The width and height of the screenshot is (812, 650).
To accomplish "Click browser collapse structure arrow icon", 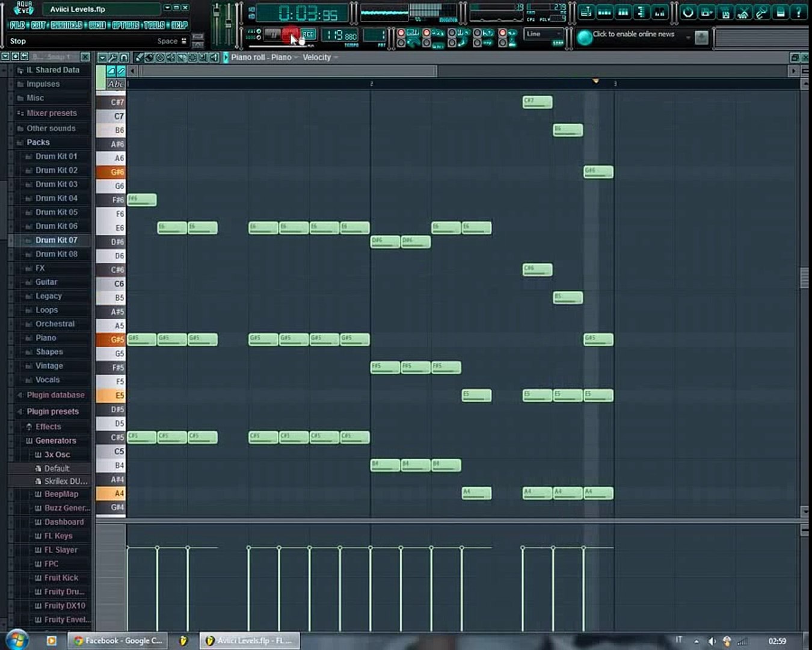I will coord(25,57).
